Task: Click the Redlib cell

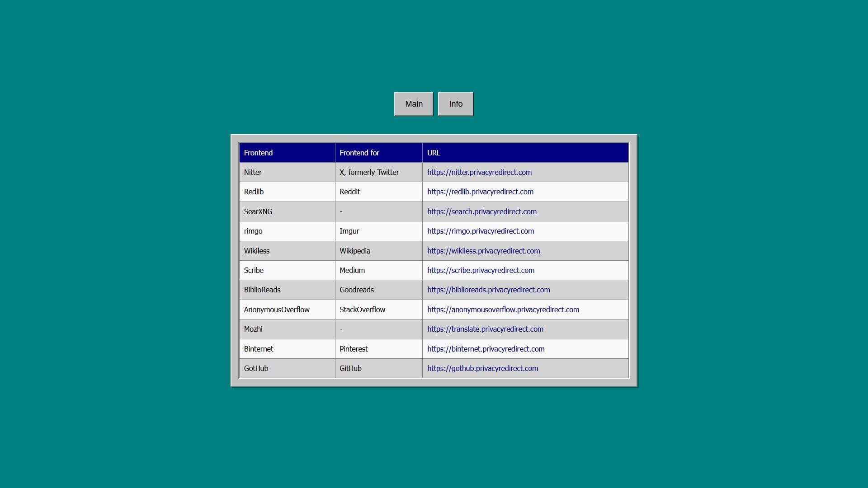Action: coord(287,192)
